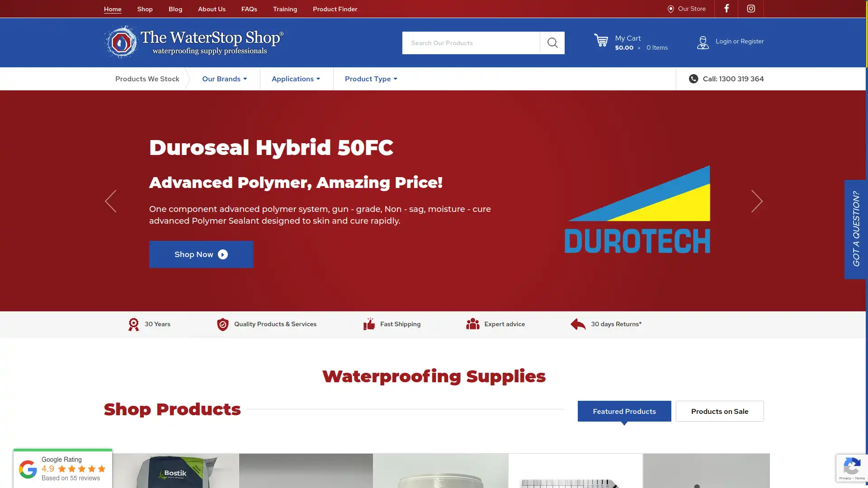The height and width of the screenshot is (488, 868).
Task: Click the Login or Register link
Action: (739, 41)
